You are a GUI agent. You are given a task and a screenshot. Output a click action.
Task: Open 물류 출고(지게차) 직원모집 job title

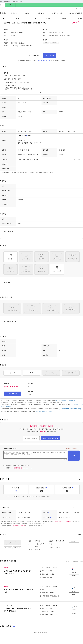pos(17,572)
